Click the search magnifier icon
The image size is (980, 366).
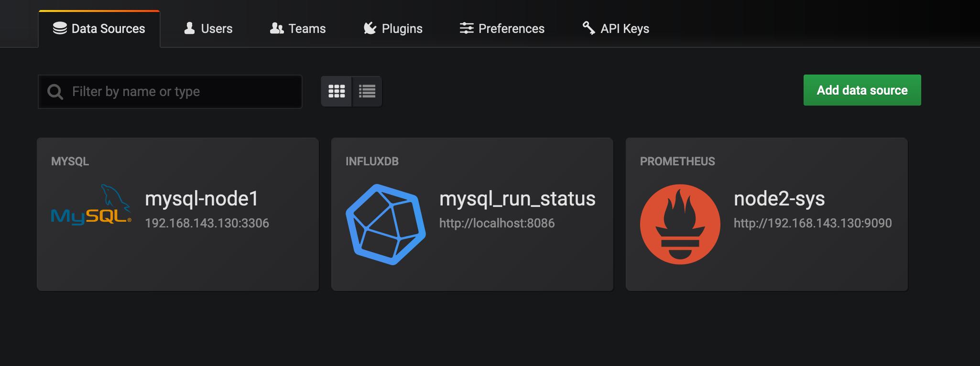pos(55,92)
